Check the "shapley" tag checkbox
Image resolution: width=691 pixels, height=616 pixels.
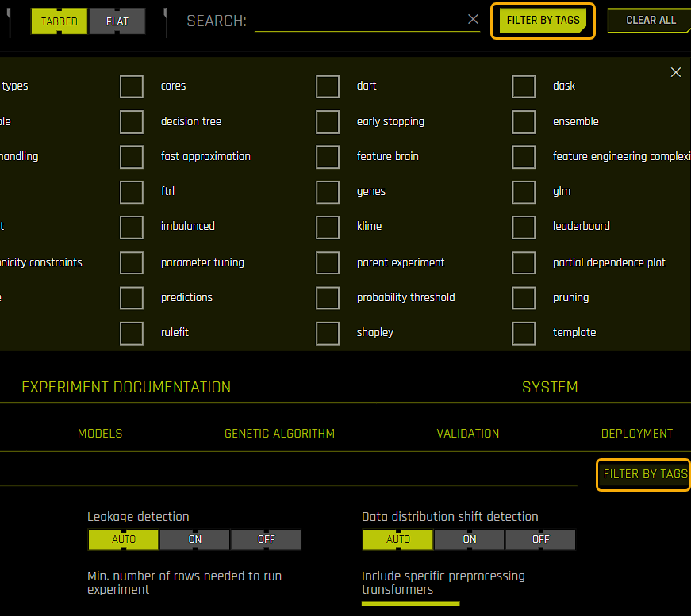(328, 333)
